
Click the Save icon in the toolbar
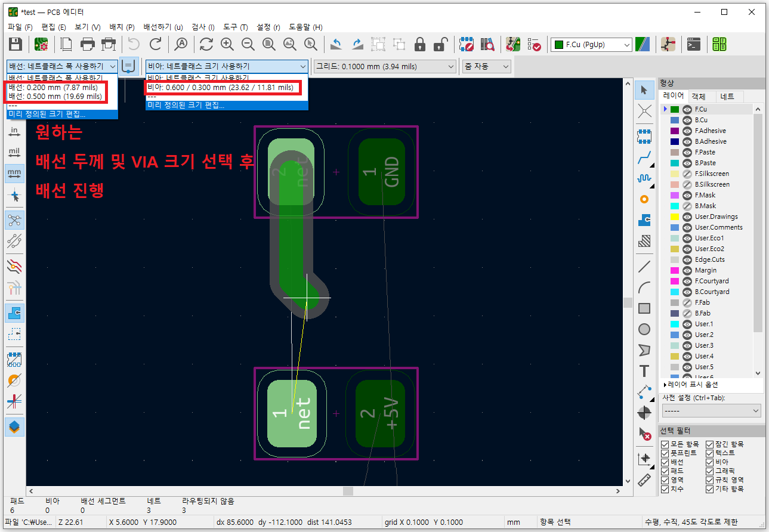click(x=15, y=44)
